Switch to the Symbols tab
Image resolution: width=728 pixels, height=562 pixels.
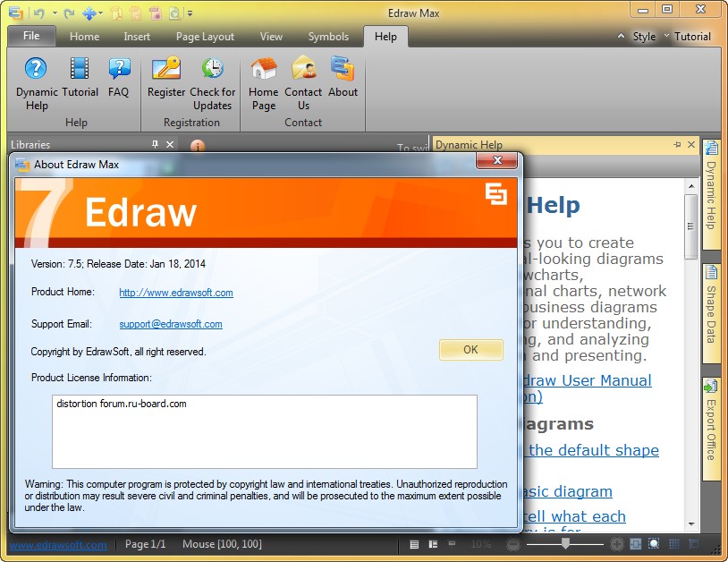pos(328,36)
